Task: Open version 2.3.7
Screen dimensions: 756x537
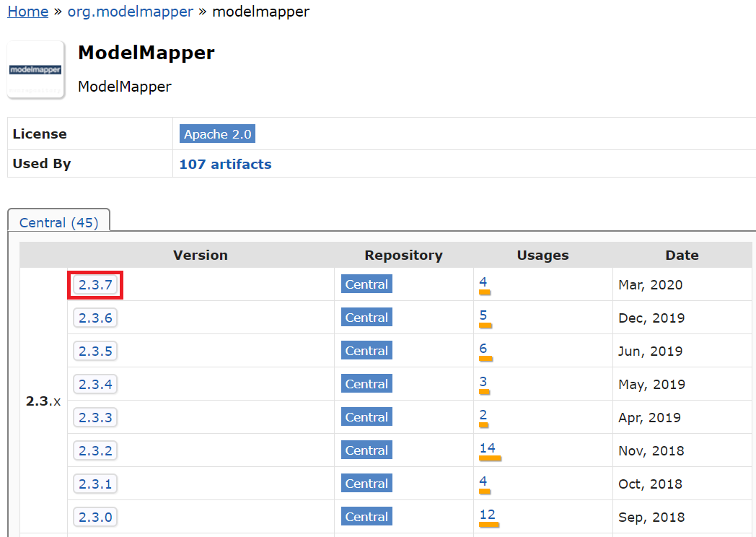Action: point(95,284)
